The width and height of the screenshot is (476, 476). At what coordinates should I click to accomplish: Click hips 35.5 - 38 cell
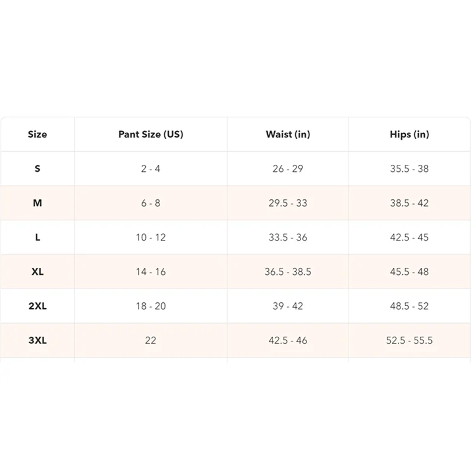coord(409,169)
